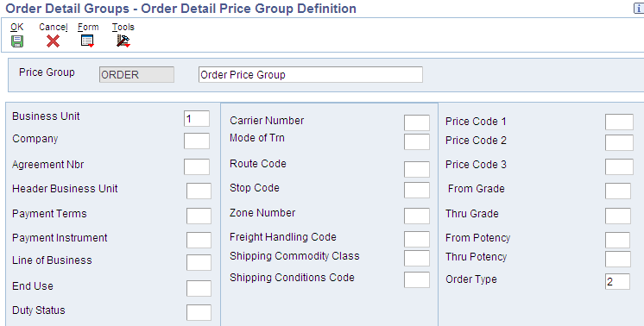Open the Form menu label
The image size is (644, 326).
click(x=88, y=27)
